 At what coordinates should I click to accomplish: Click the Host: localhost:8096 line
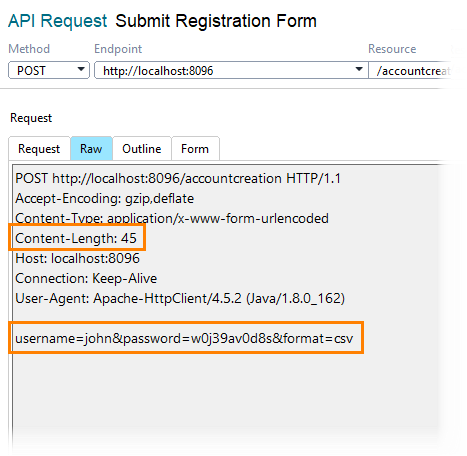pos(78,258)
